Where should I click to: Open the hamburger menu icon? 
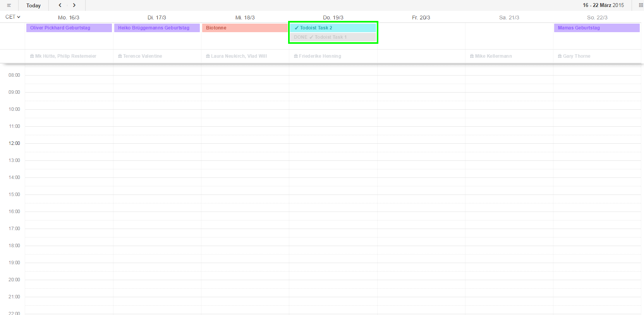[9, 5]
